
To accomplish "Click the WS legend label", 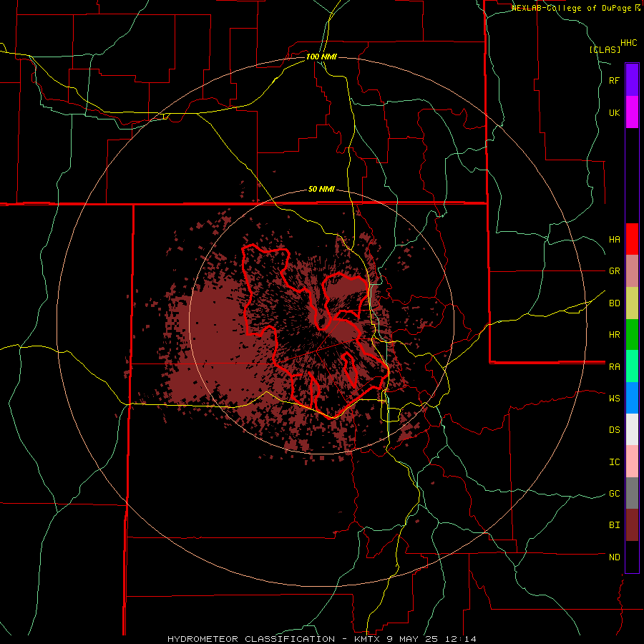I will [x=614, y=399].
